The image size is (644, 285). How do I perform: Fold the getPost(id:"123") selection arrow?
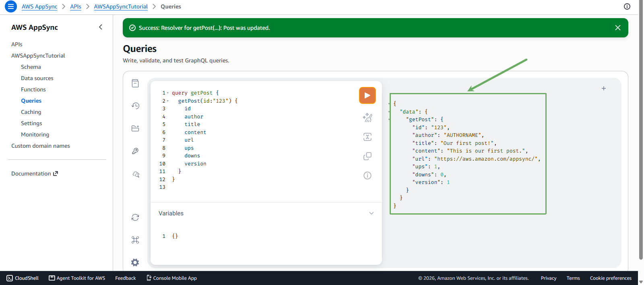pos(168,101)
